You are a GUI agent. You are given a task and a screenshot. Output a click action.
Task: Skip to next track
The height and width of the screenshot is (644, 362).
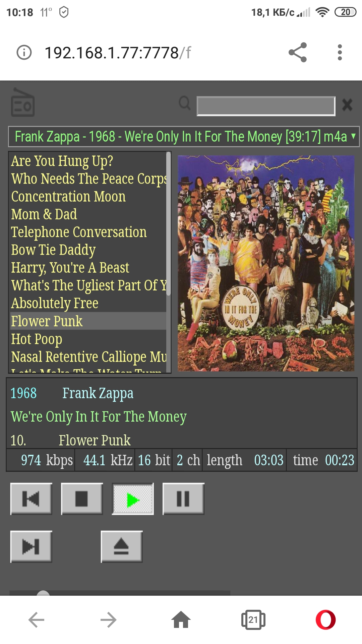pos(31,547)
